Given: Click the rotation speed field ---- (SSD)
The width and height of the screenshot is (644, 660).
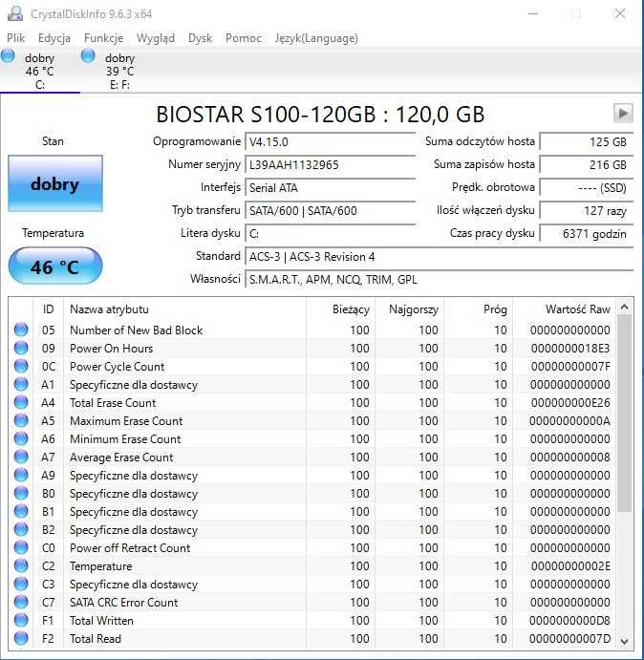Looking at the screenshot, I should coord(587,188).
